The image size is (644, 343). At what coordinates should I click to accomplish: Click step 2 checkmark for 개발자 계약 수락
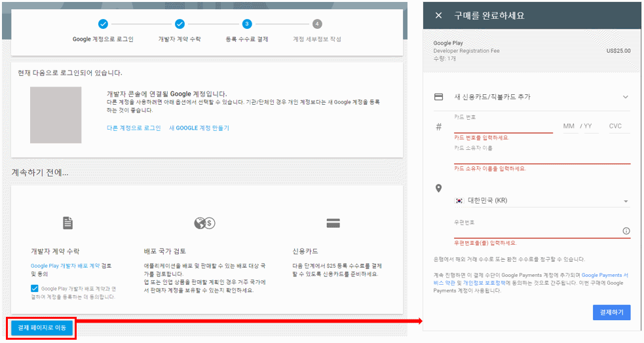click(180, 24)
